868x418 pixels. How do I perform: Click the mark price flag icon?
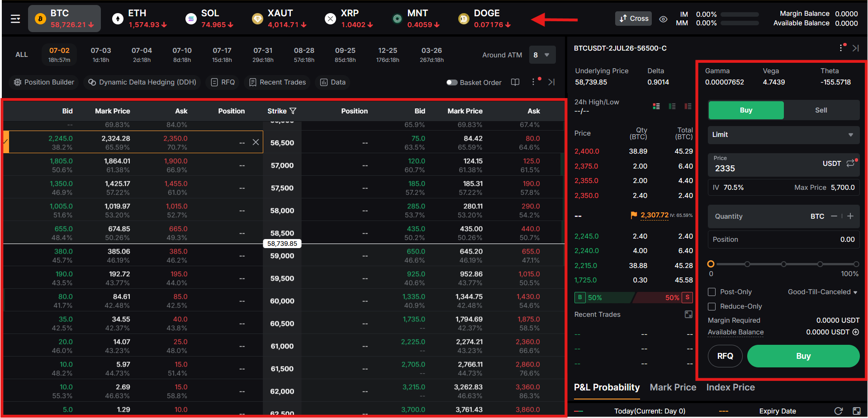[x=634, y=215]
